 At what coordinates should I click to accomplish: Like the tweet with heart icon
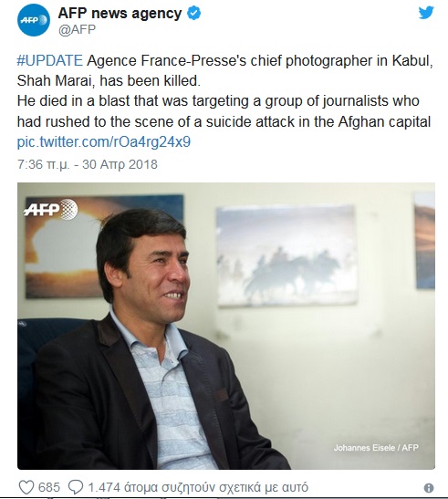pyautogui.click(x=26, y=487)
